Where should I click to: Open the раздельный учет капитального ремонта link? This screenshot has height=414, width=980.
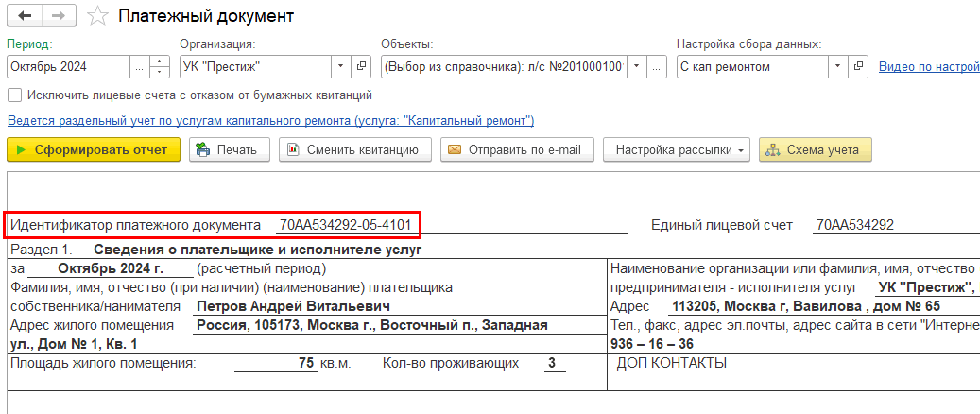[x=270, y=121]
